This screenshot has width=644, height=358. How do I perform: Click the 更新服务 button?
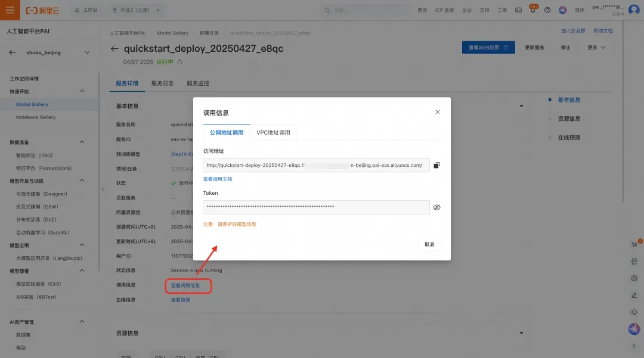(x=534, y=48)
